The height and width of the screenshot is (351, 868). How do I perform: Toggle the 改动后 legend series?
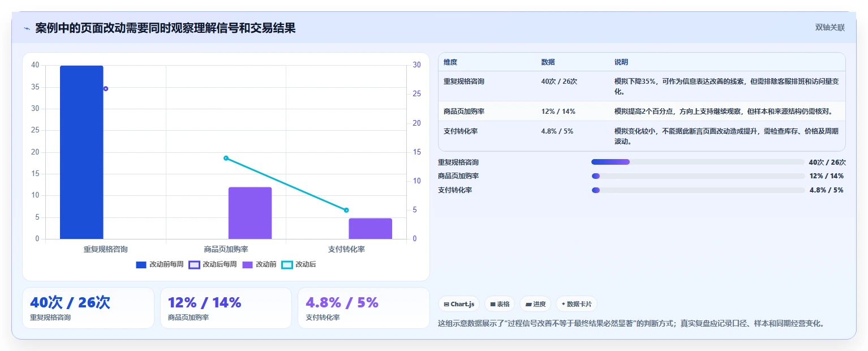click(x=299, y=264)
